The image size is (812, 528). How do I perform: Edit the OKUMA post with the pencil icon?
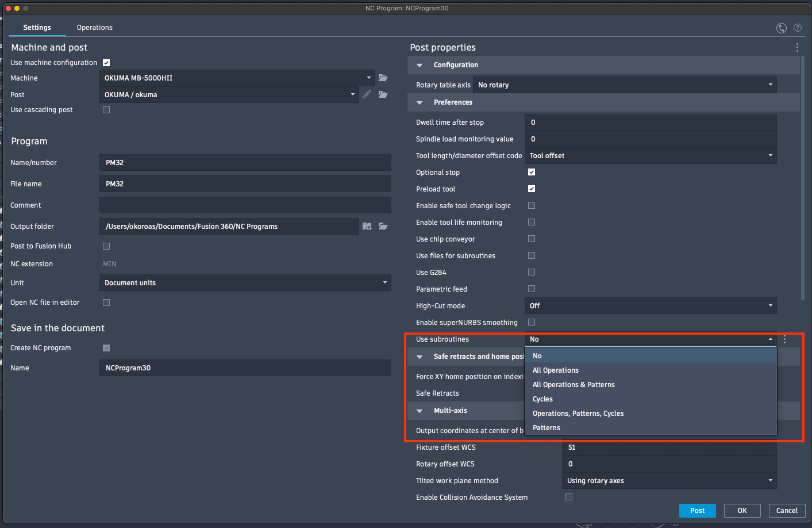click(x=367, y=94)
